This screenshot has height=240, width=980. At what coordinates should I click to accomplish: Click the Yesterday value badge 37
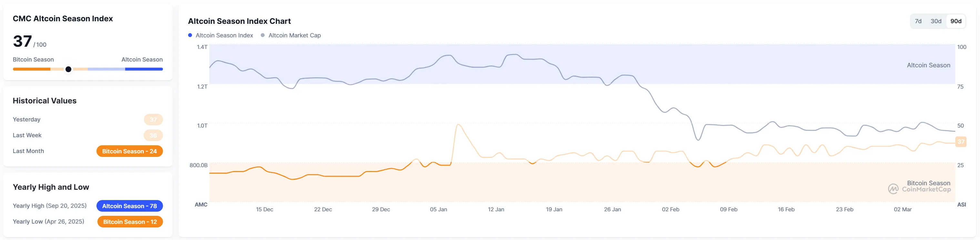pyautogui.click(x=153, y=120)
